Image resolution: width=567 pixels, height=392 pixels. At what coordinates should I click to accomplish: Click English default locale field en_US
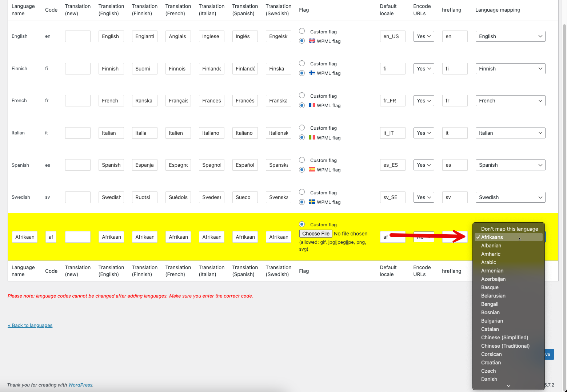pyautogui.click(x=392, y=36)
